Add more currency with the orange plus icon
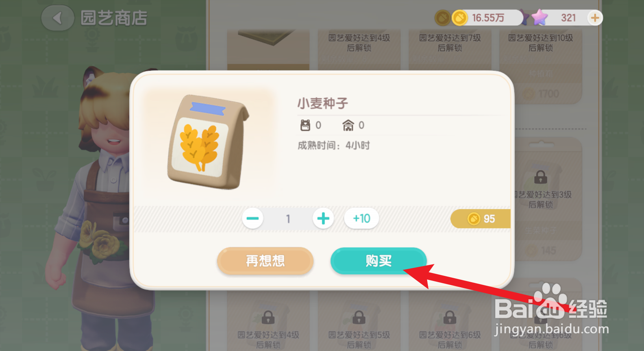The image size is (644, 351). (595, 18)
